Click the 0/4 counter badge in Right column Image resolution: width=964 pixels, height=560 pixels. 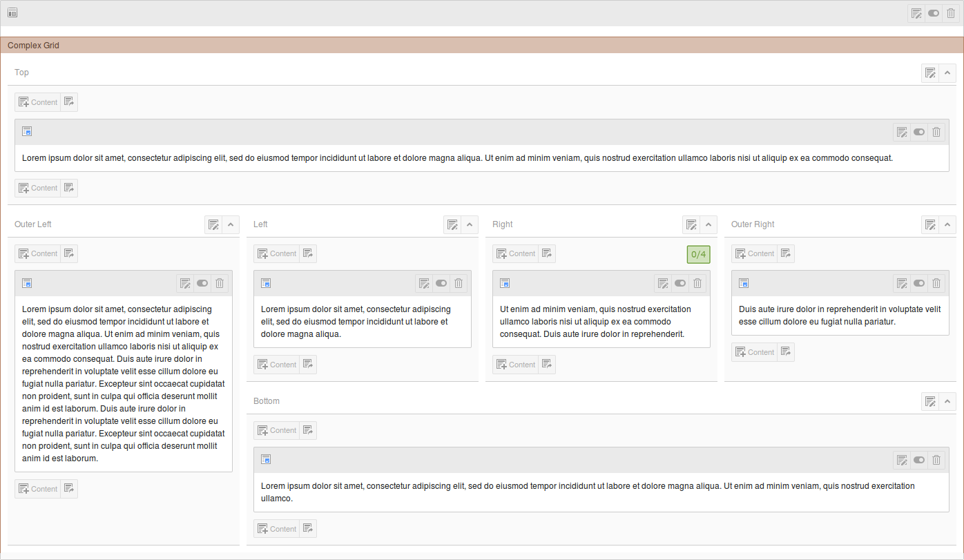click(698, 254)
